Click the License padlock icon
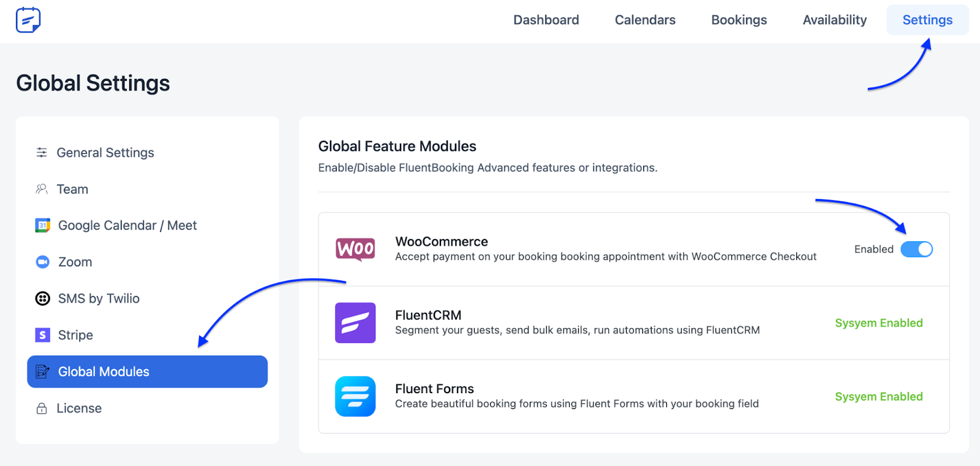Image resolution: width=980 pixels, height=466 pixels. pyautogui.click(x=42, y=408)
